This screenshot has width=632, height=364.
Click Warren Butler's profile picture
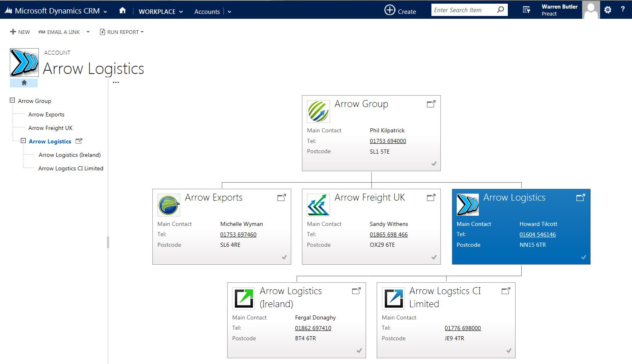591,9
